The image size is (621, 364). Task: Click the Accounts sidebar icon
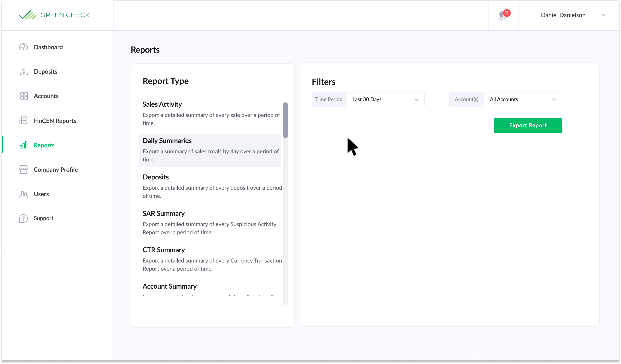(x=23, y=96)
